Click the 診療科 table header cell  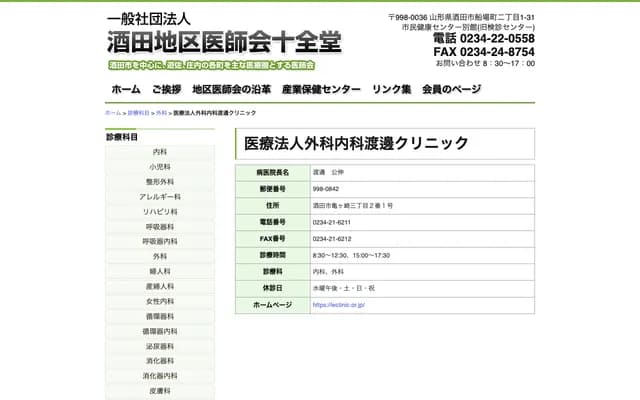coord(273,271)
